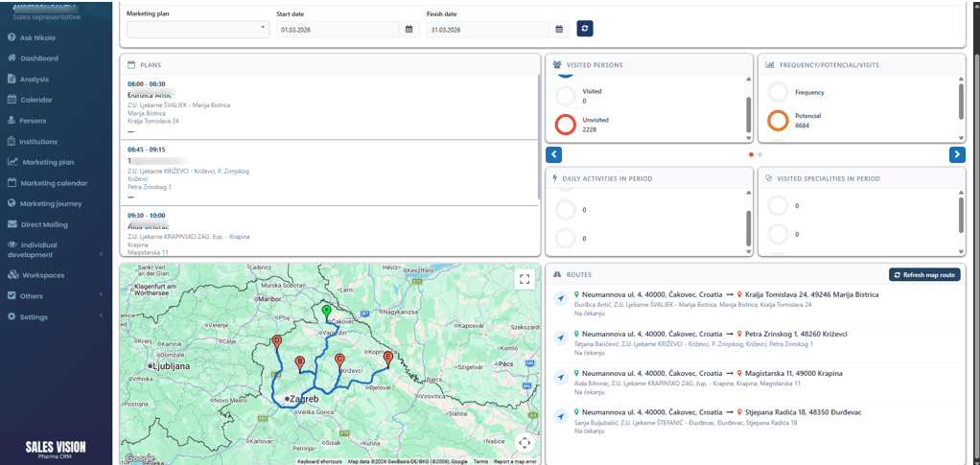This screenshot has height=465, width=980.
Task: Expand the Others submenu chevron
Action: pos(102,295)
